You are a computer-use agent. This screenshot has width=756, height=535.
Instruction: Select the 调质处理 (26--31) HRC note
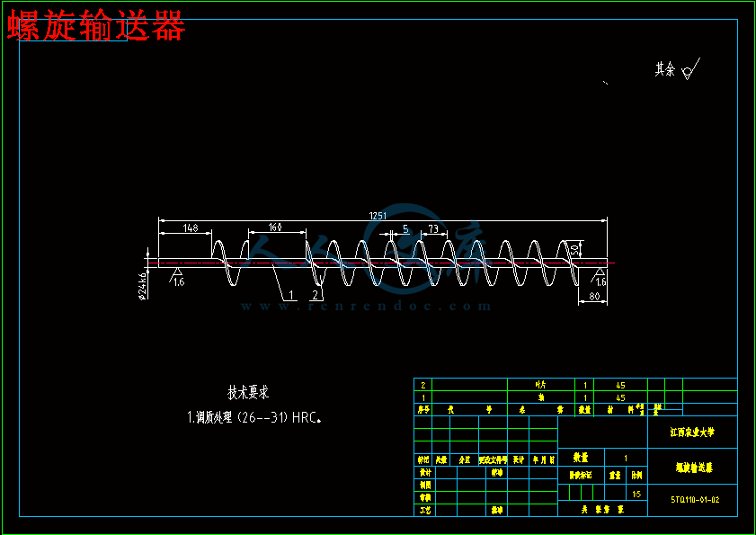254,417
